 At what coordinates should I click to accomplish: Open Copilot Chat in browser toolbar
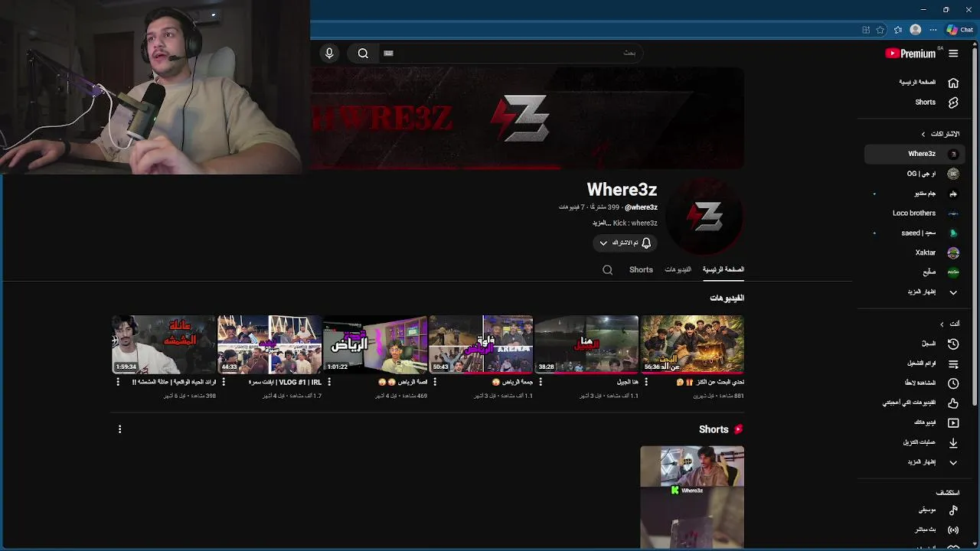point(960,30)
